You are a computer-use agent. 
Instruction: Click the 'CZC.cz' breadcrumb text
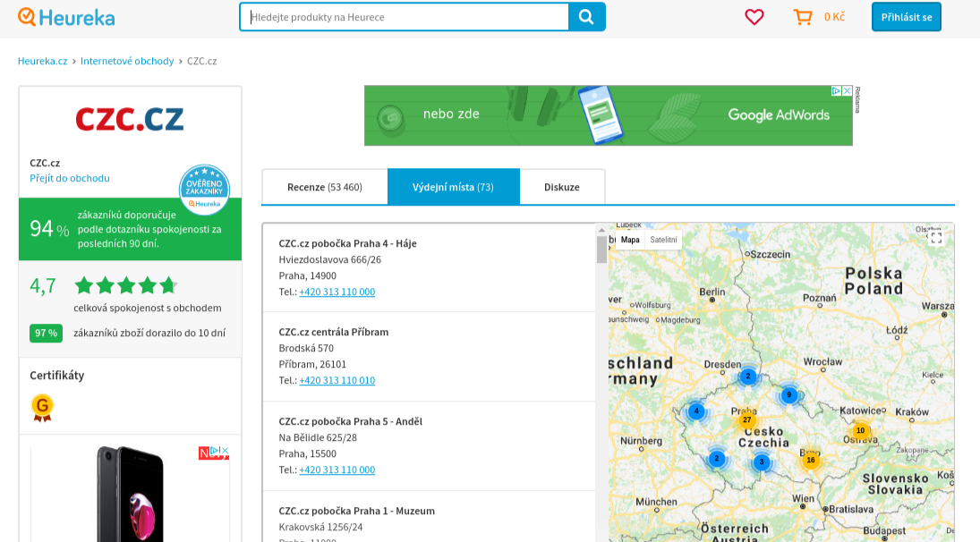point(202,61)
